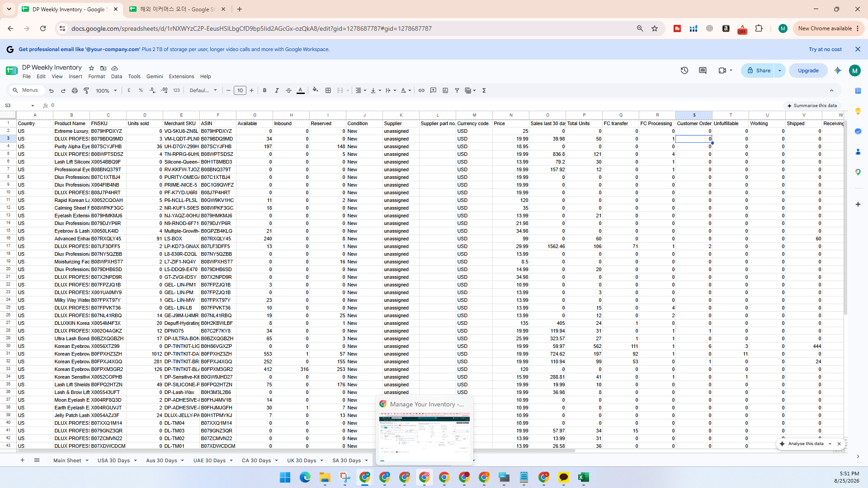Open the Format menu
The width and height of the screenshot is (868, 488).
pos(97,76)
